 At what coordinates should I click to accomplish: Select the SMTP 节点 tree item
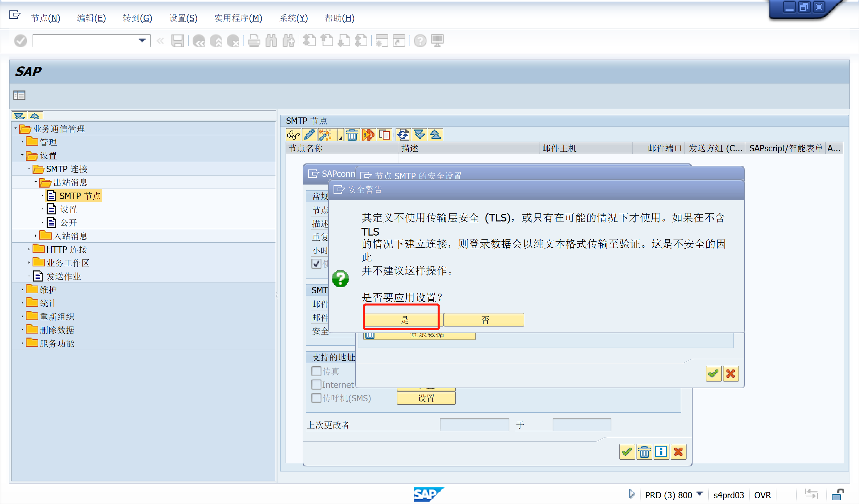pyautogui.click(x=80, y=196)
